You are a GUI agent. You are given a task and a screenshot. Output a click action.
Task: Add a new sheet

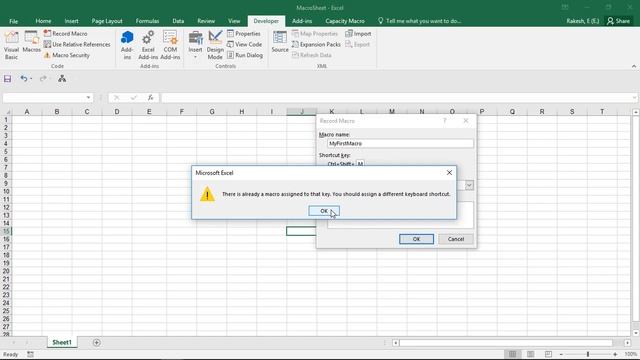tap(97, 343)
